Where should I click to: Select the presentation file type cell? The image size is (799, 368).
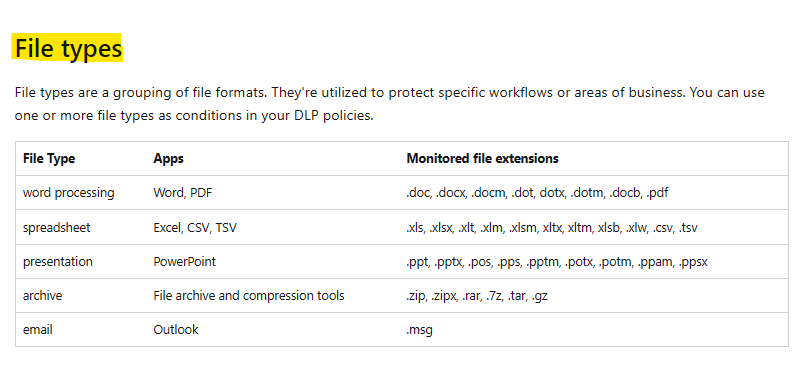(58, 262)
